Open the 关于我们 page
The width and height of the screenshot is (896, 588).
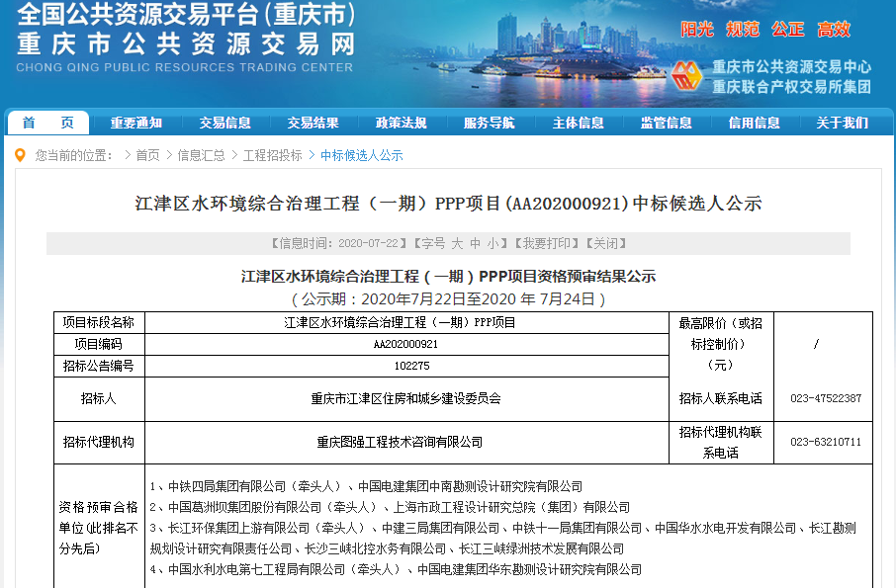pos(842,124)
